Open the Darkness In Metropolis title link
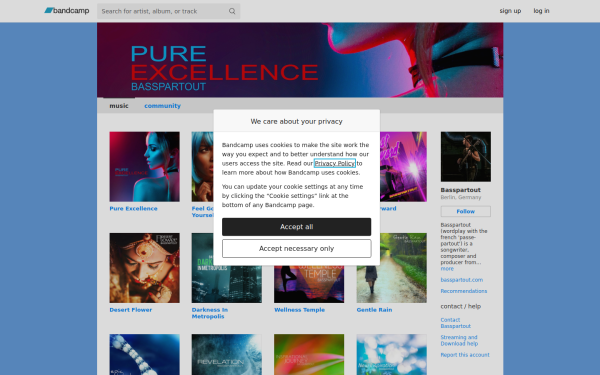 pyautogui.click(x=210, y=313)
